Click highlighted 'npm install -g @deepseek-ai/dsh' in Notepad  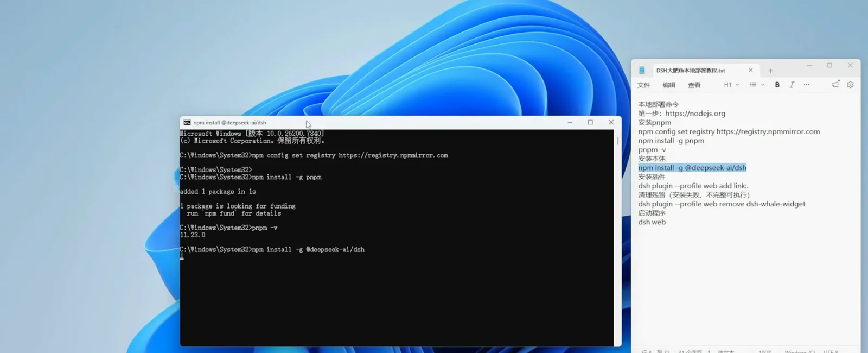point(692,168)
